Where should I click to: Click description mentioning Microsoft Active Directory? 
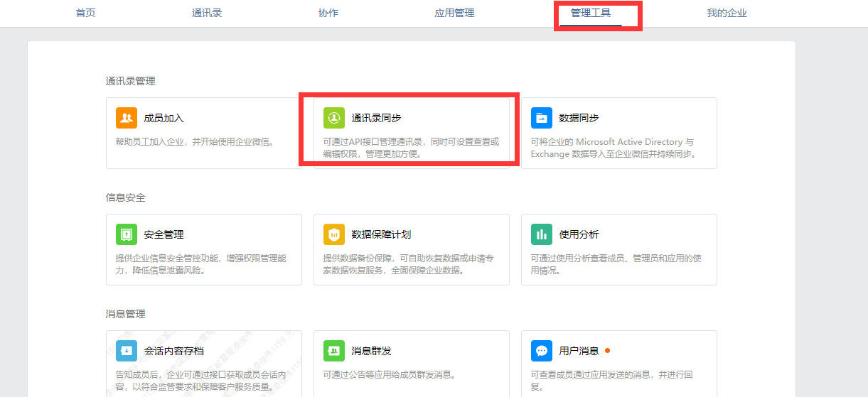click(613, 148)
